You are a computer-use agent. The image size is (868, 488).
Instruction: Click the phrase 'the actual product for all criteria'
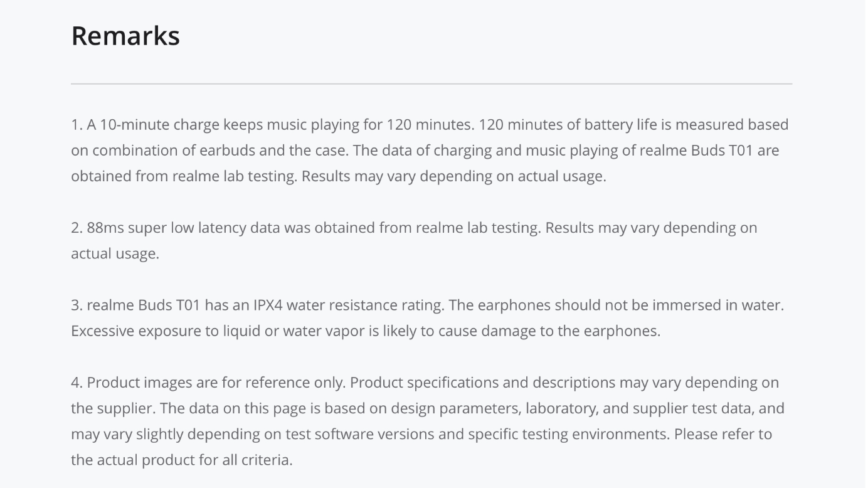point(181,460)
